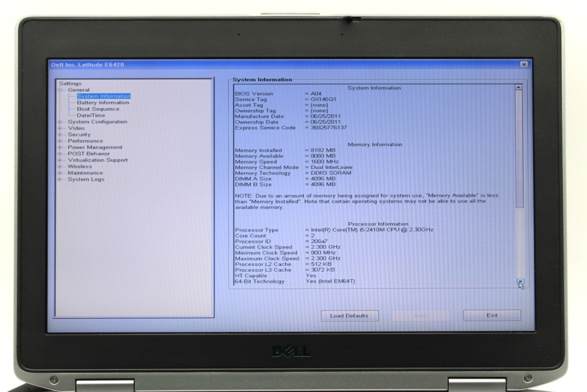The height and width of the screenshot is (392, 587).
Task: Expand the Video tree node
Action: pos(60,128)
